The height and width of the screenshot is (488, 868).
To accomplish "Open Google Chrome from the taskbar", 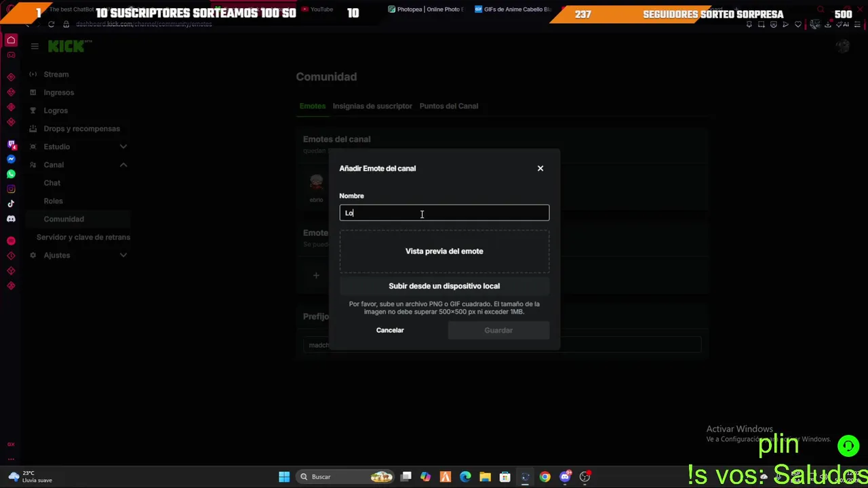I will (545, 477).
